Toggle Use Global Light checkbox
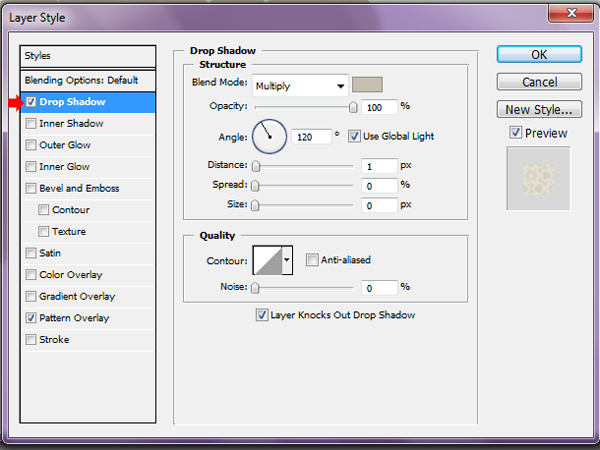 click(354, 136)
